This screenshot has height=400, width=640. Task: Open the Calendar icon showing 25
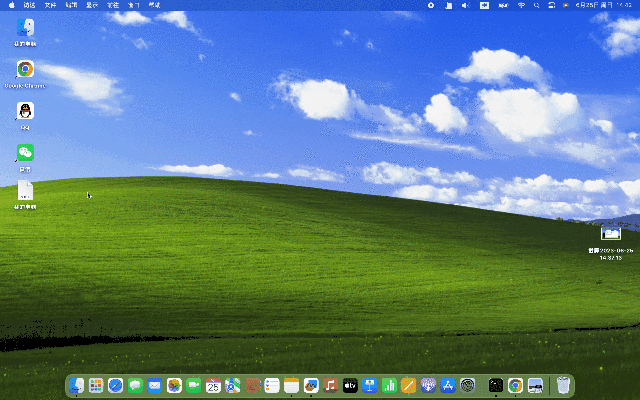(x=213, y=385)
